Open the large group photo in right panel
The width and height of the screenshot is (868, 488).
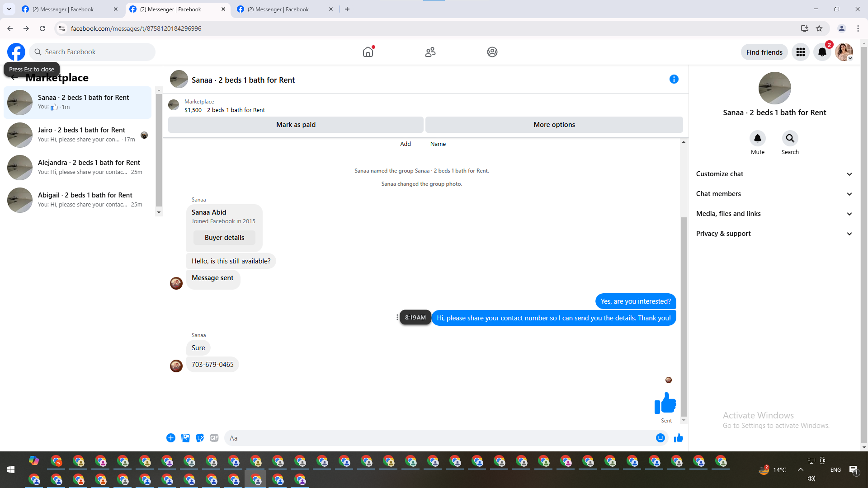(774, 88)
